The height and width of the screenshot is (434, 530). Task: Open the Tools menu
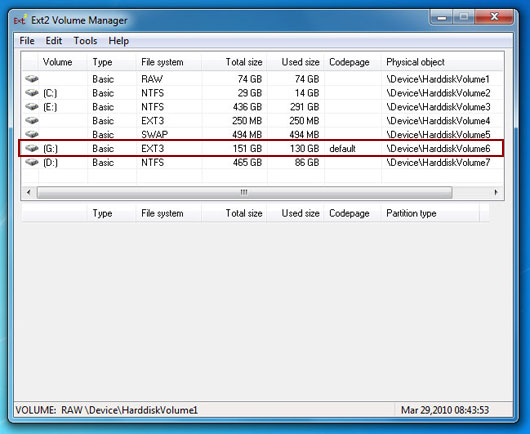point(85,41)
